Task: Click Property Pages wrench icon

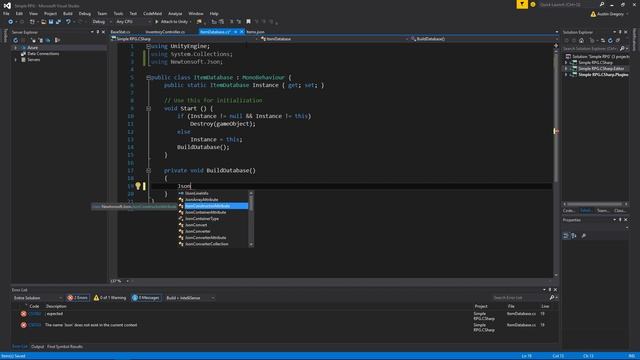Action: click(584, 236)
